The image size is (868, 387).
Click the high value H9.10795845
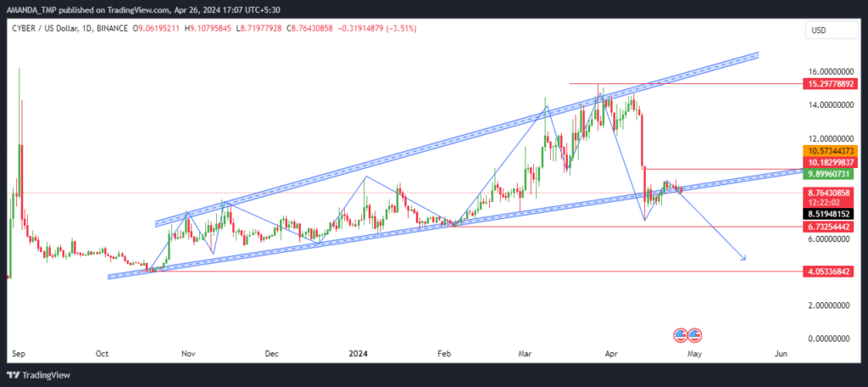209,28
